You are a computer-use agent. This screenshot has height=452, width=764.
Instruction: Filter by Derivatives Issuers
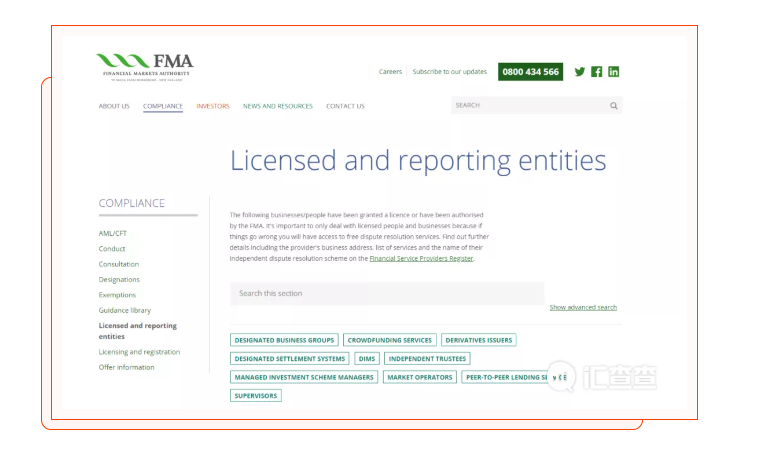(x=478, y=340)
